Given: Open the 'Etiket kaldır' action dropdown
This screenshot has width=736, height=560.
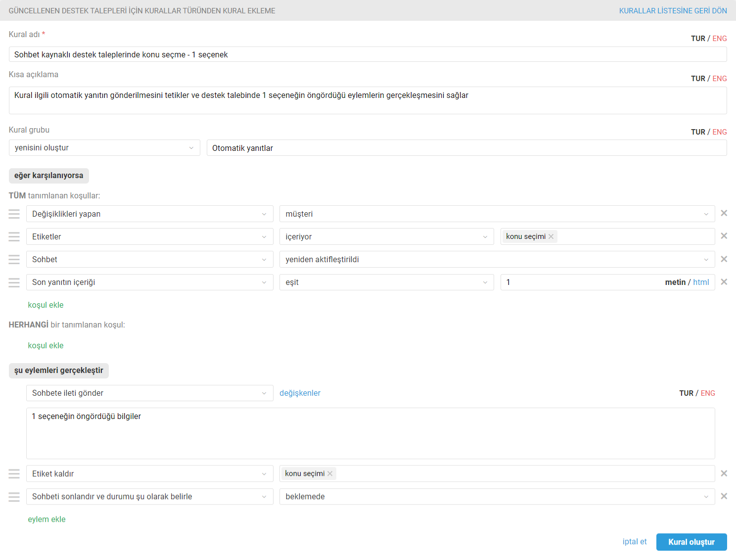Looking at the screenshot, I should 150,473.
